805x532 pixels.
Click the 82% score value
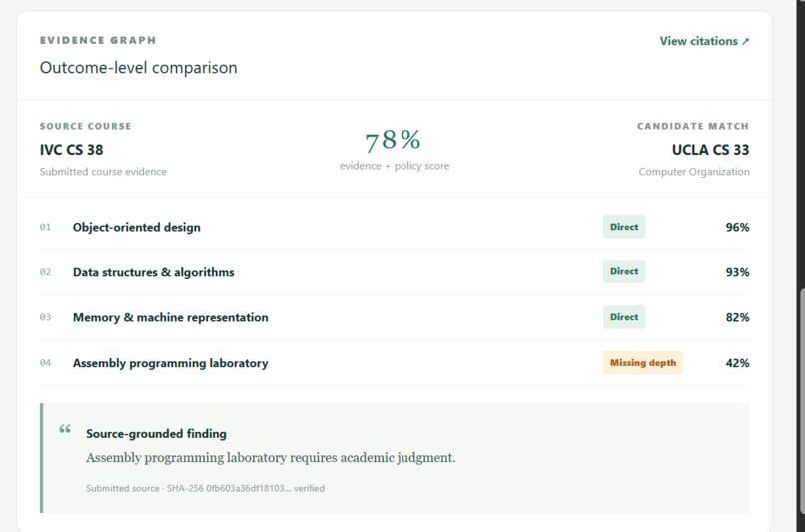click(737, 317)
